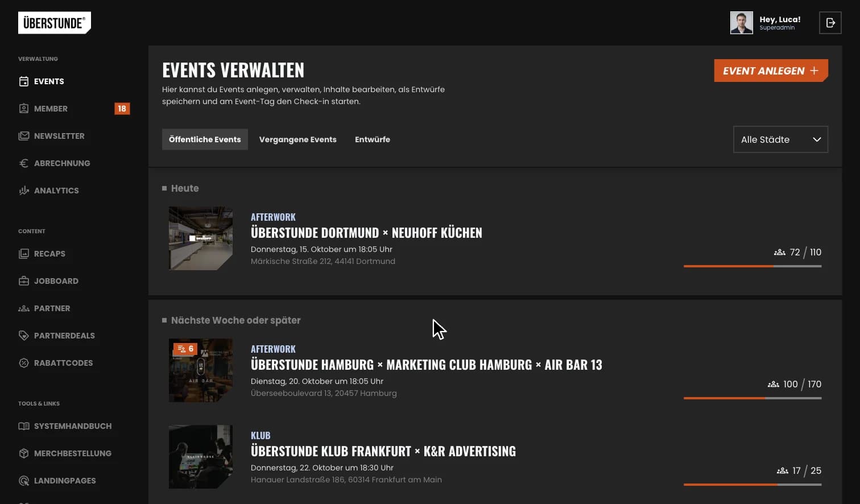The width and height of the screenshot is (860, 504).
Task: Click the Überstunde logo
Action: (x=55, y=23)
